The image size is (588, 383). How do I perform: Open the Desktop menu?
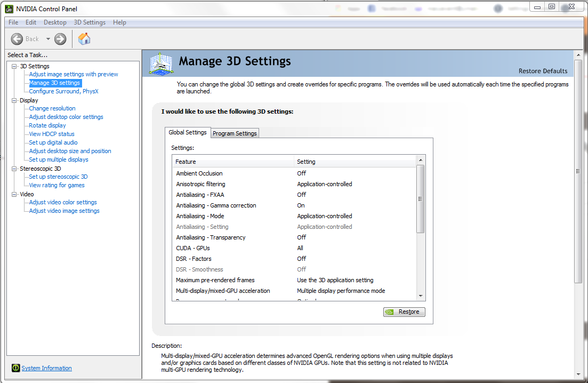[55, 22]
